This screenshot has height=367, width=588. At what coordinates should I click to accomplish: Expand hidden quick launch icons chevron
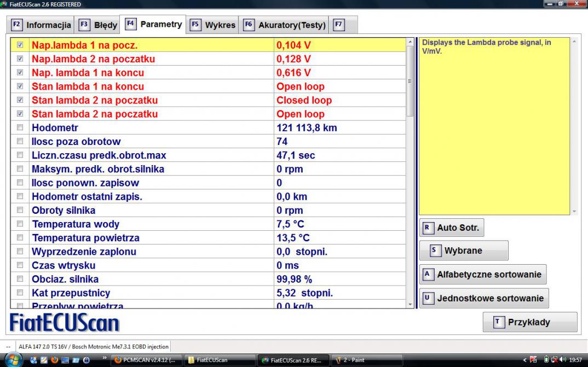click(104, 358)
